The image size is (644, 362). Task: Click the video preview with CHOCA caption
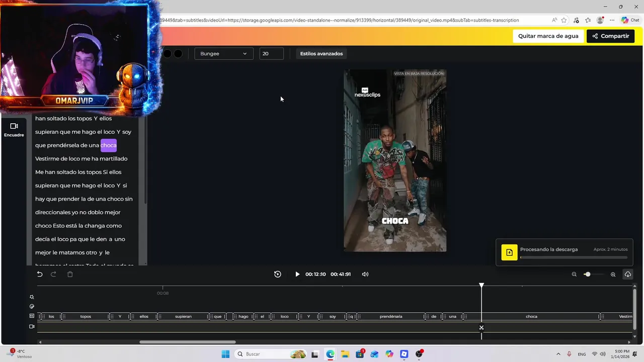395,160
